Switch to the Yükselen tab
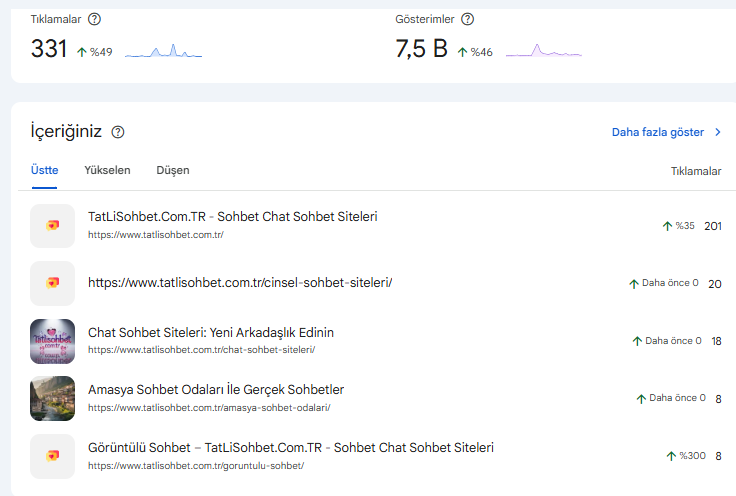The height and width of the screenshot is (496, 736). coord(107,170)
